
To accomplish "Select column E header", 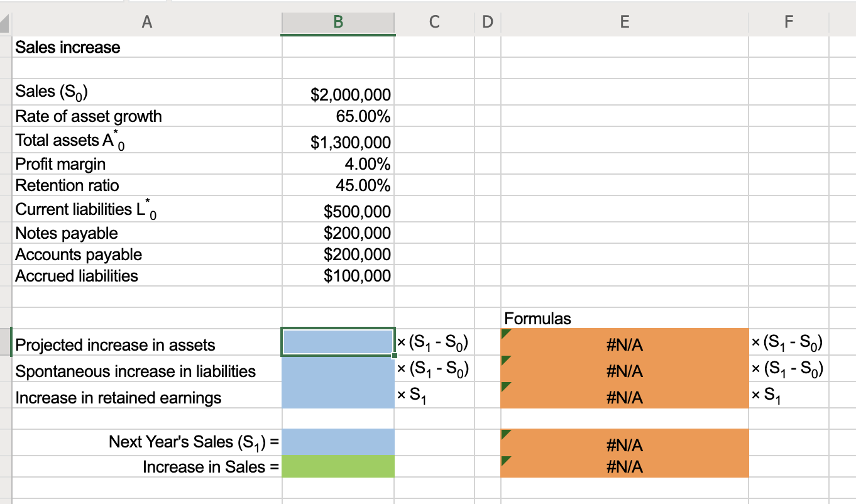I will [x=624, y=22].
